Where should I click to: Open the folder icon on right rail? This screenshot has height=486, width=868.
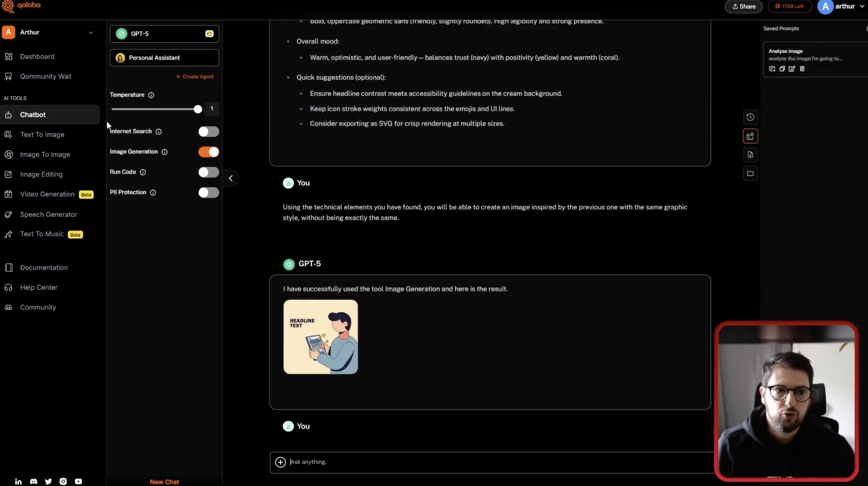[x=750, y=173]
